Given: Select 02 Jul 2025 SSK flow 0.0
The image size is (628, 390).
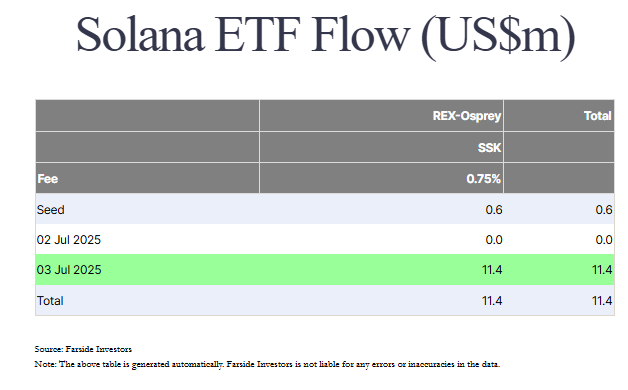Looking at the screenshot, I should tap(494, 239).
